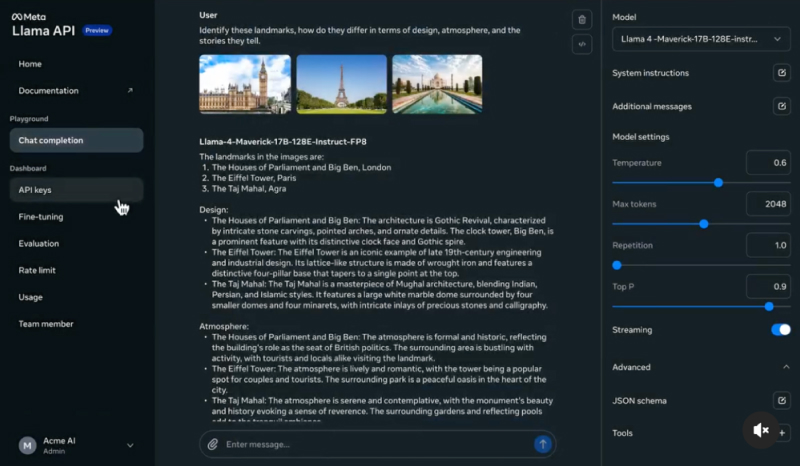Image resolution: width=800 pixels, height=466 pixels.
Task: Click the external link arrow beside Documentation
Action: tap(130, 90)
